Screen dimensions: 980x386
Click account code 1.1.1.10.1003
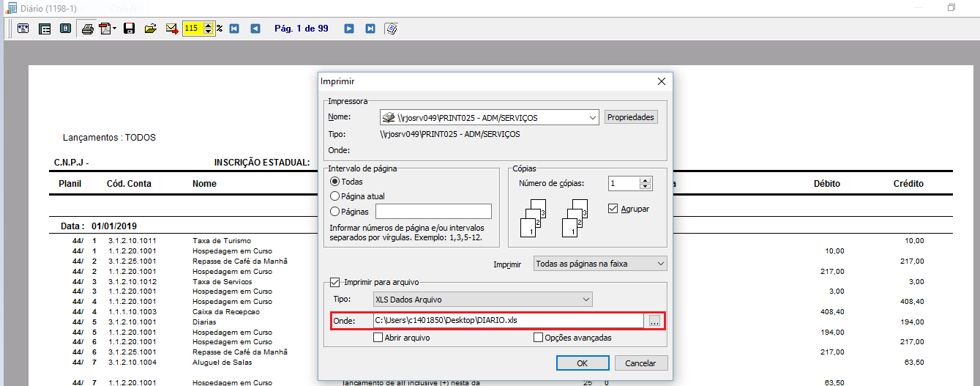tap(132, 311)
